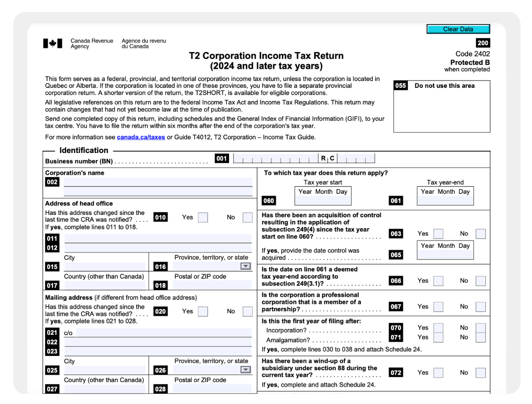Viewport: 532px width, 404px height.
Task: Check Yes for head office address changed
Action: pyautogui.click(x=203, y=217)
